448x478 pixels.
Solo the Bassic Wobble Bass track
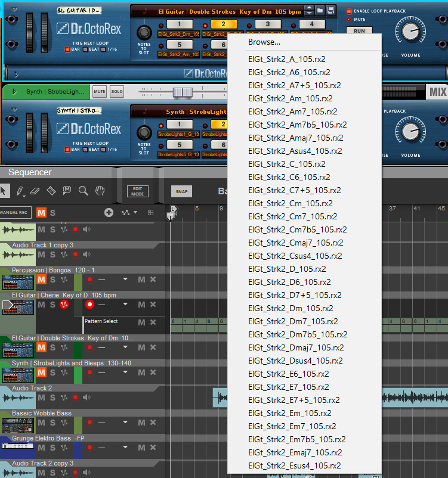(x=52, y=423)
